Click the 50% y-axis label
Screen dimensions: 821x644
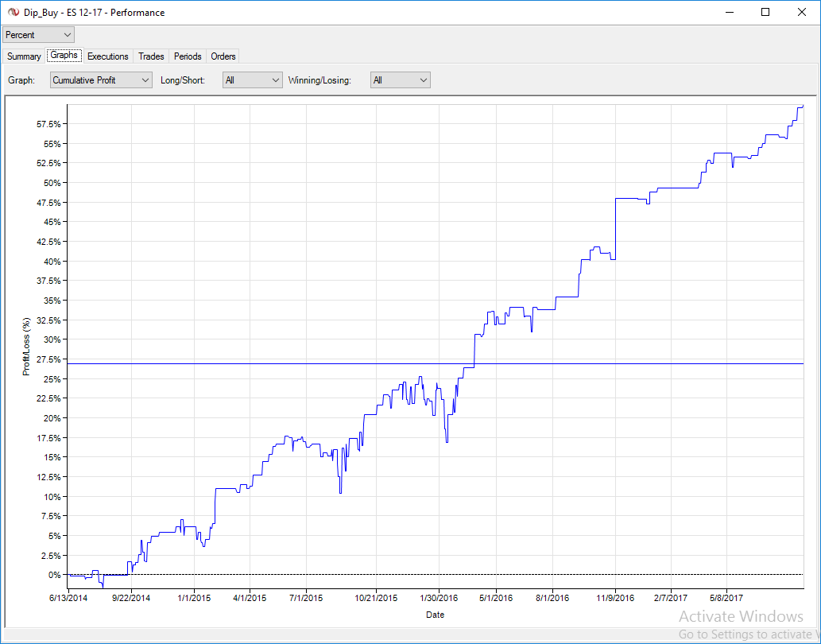(x=52, y=183)
